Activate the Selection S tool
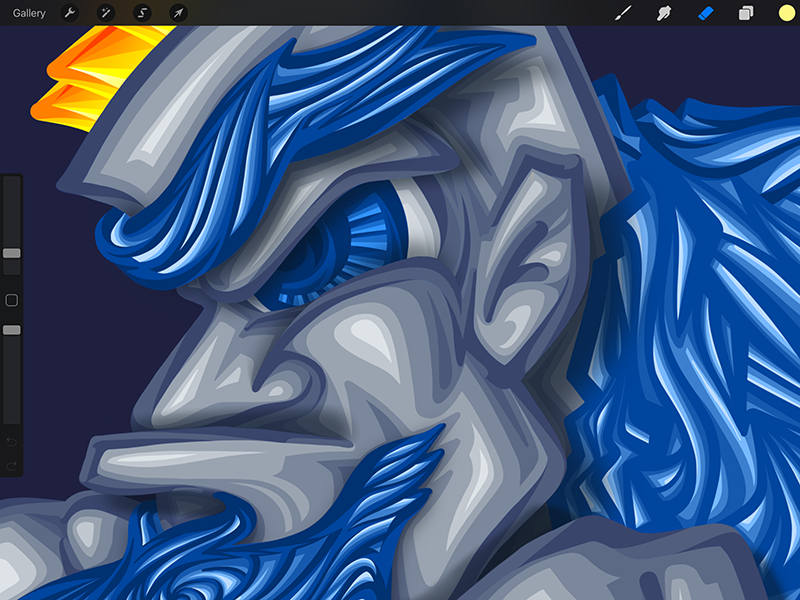 [142, 13]
